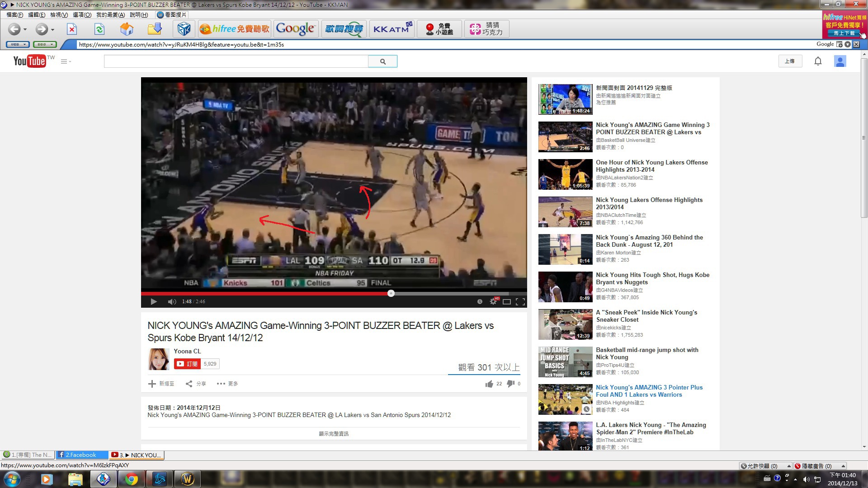
Task: Play the video with the play button
Action: click(x=153, y=301)
